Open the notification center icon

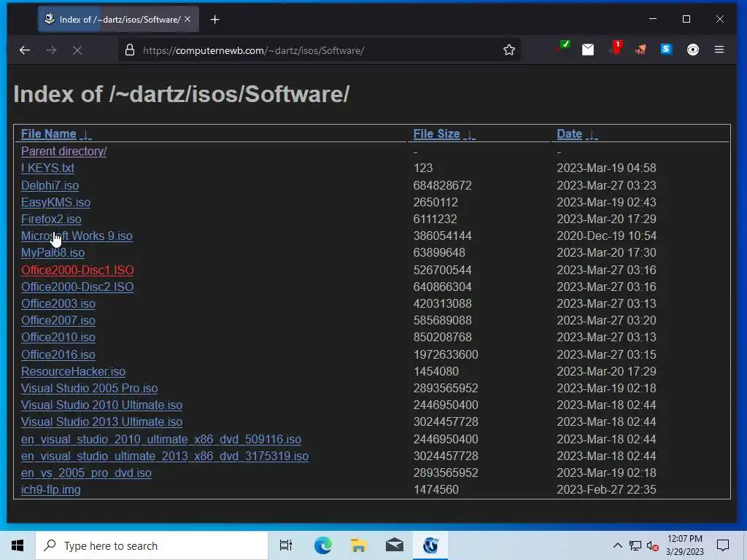[723, 545]
